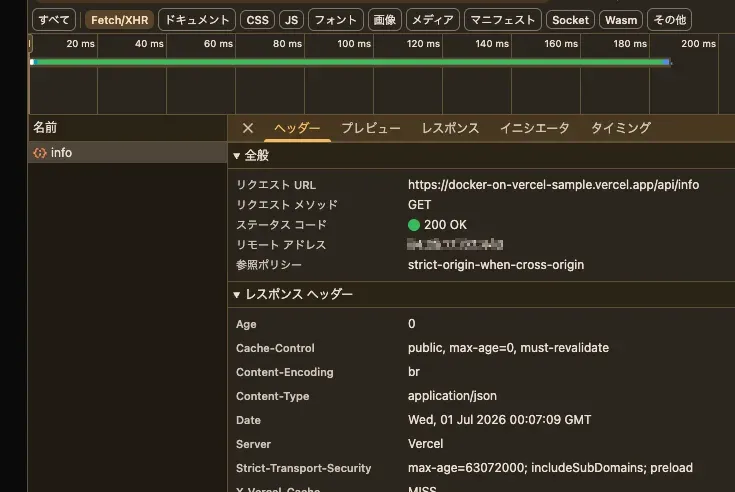
Task: Click the application/json Content-Type value
Action: [452, 395]
